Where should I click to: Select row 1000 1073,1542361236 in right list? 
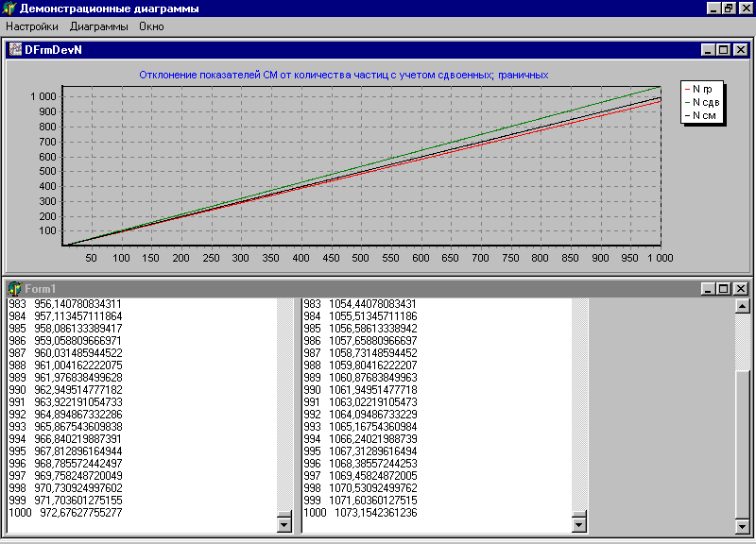(x=360, y=513)
